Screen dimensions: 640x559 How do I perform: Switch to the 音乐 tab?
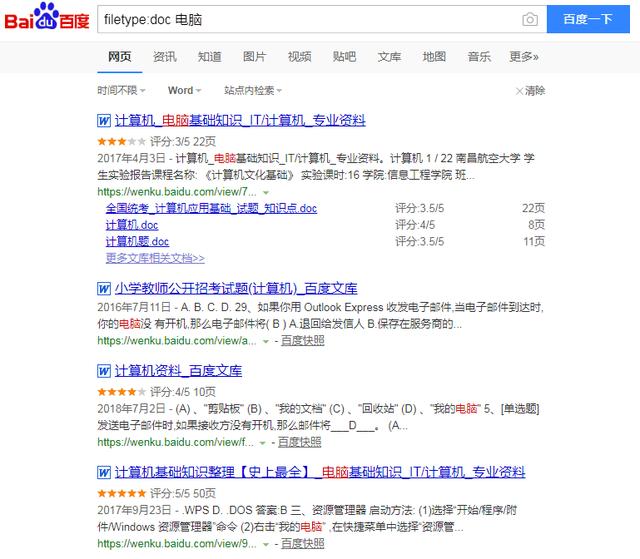pyautogui.click(x=479, y=57)
